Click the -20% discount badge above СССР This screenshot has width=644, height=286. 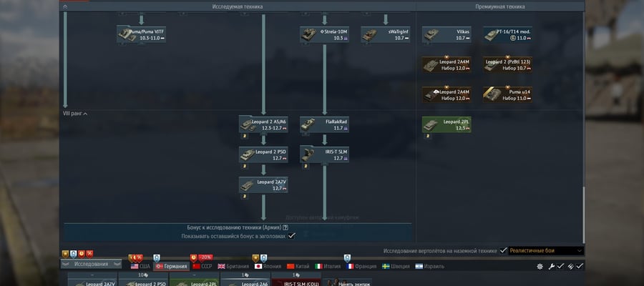(x=205, y=257)
